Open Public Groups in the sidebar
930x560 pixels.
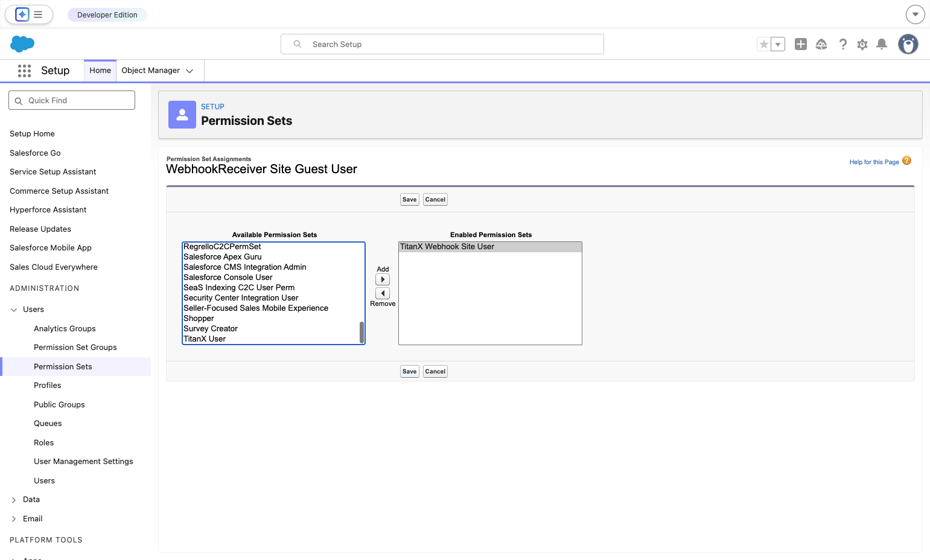[59, 405]
